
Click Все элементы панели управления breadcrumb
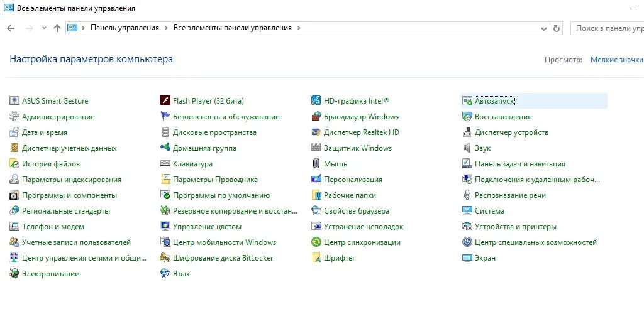coord(233,28)
